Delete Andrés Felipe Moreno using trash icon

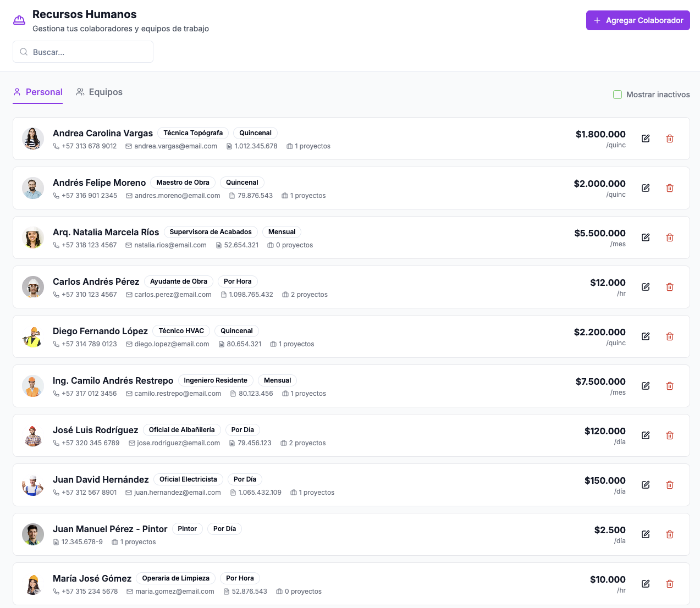click(x=670, y=188)
